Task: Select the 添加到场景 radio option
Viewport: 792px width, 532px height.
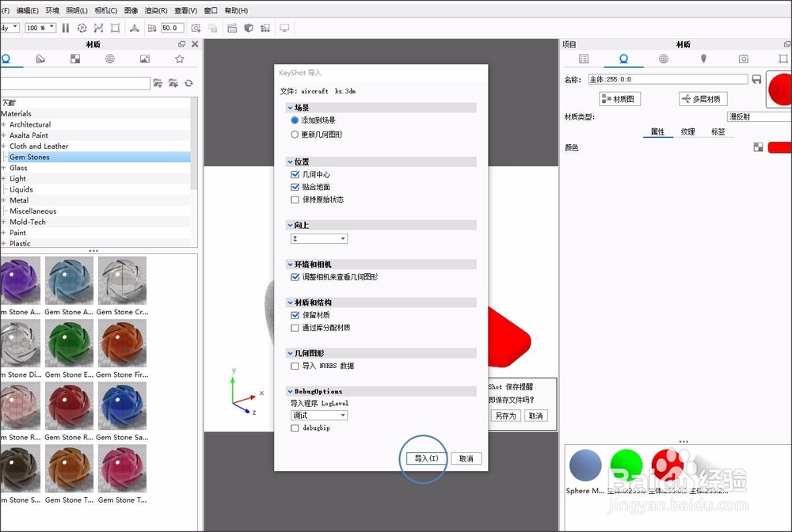Action: pyautogui.click(x=295, y=120)
